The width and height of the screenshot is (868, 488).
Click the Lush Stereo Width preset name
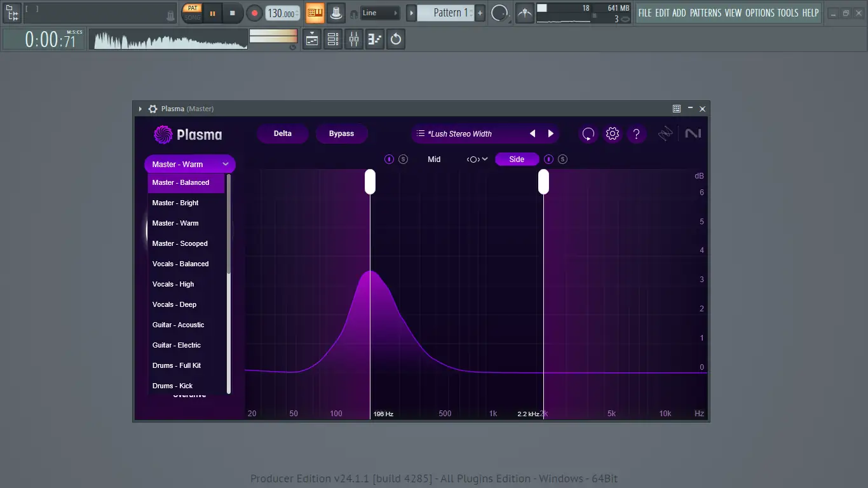point(460,134)
